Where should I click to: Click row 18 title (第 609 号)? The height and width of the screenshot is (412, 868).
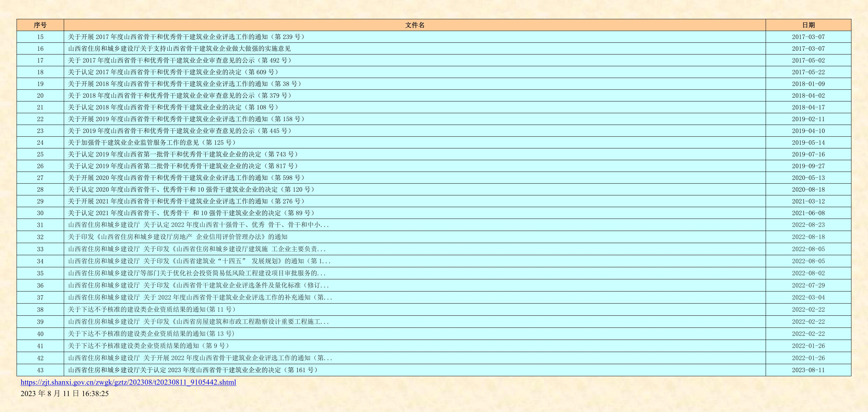click(173, 72)
